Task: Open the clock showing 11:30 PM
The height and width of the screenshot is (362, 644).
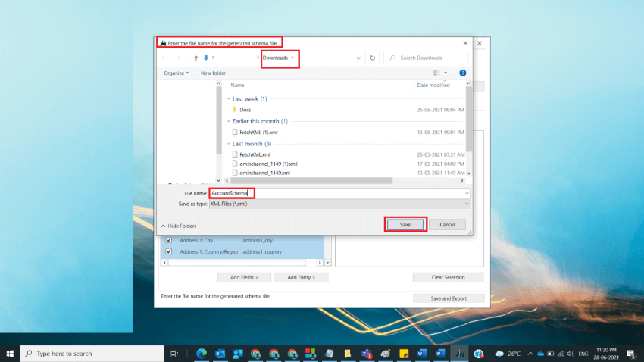Action: [x=606, y=354]
